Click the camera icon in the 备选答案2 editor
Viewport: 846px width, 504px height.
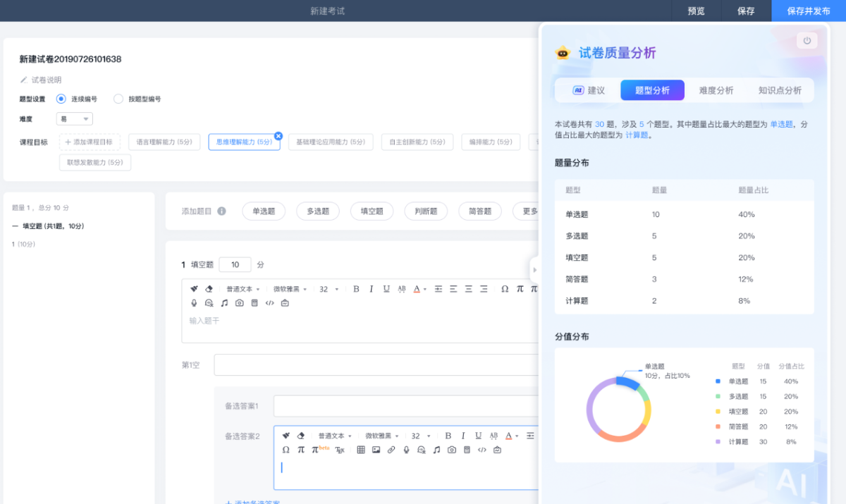point(452,450)
